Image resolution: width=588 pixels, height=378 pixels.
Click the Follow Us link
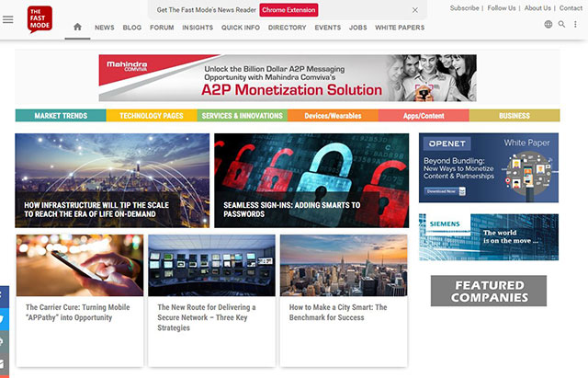click(x=502, y=8)
